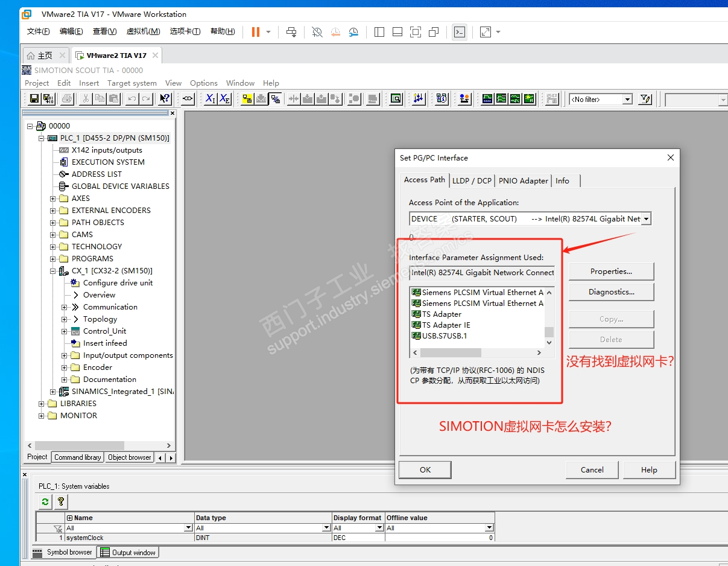Open the No filter dropdown in toolbar
The image size is (728, 566).
coord(627,100)
